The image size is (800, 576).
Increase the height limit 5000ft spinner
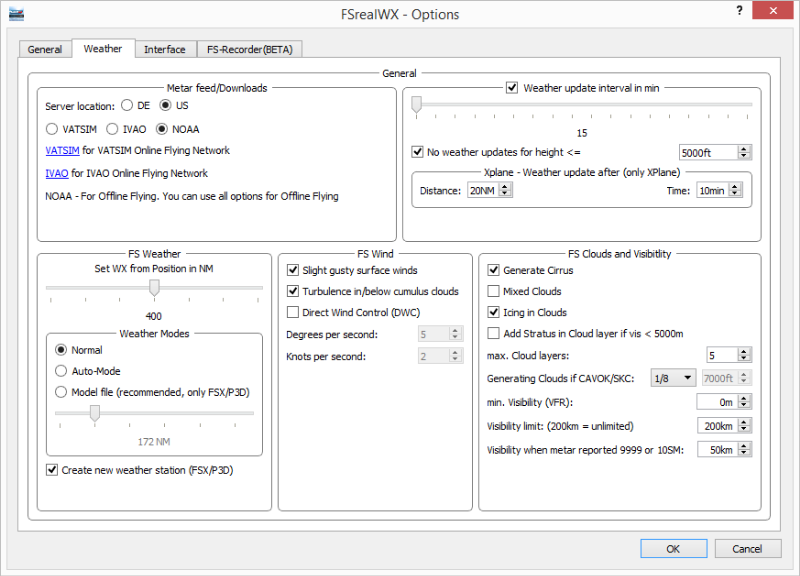click(x=744, y=149)
